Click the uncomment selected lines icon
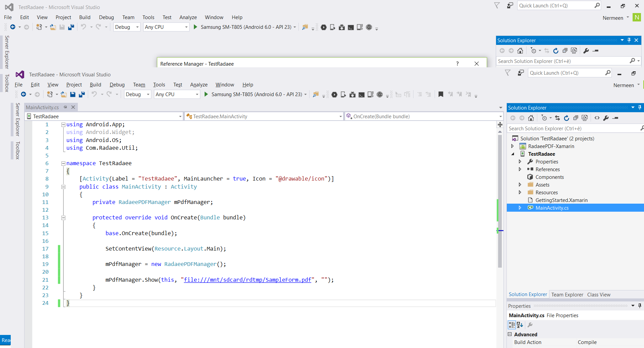Viewport: 644px width, 348px height. pos(428,94)
